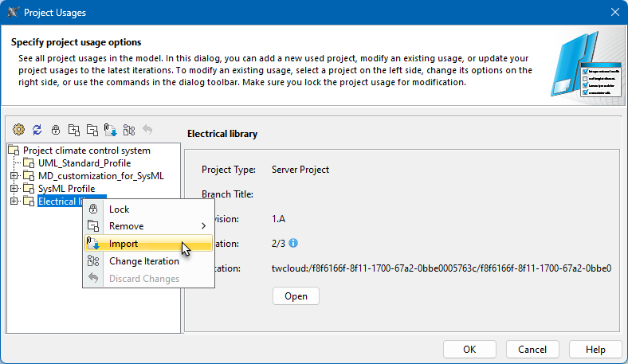Click the Change Iteration toolbar icon
628x364 pixels.
pos(129,130)
